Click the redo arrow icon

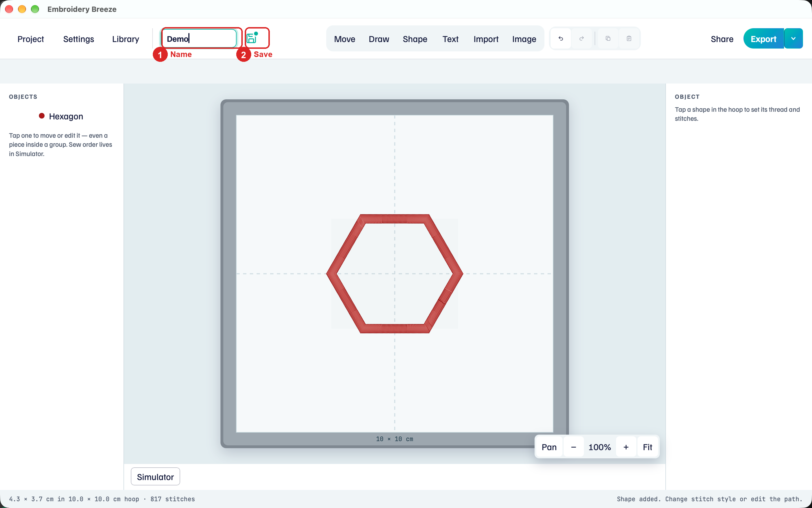click(581, 39)
